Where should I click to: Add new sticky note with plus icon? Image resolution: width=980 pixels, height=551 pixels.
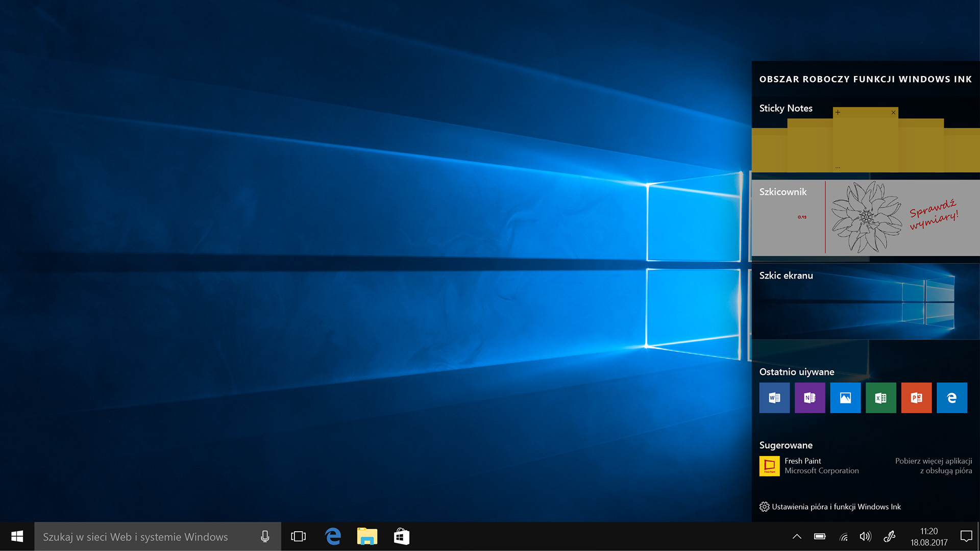838,112
